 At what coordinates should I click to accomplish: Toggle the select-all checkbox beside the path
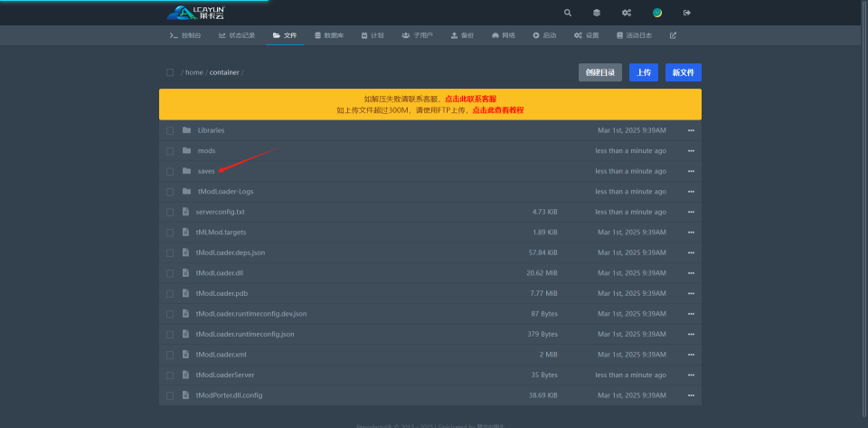click(170, 72)
